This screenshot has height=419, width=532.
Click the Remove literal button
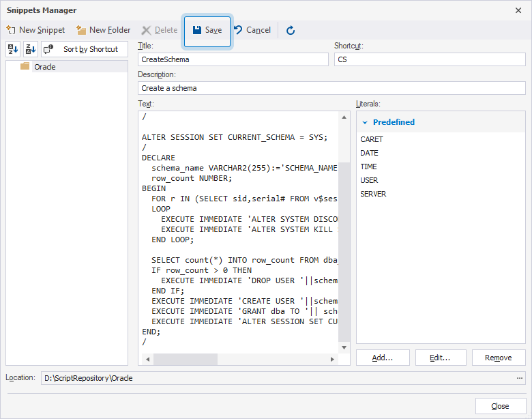coord(499,358)
